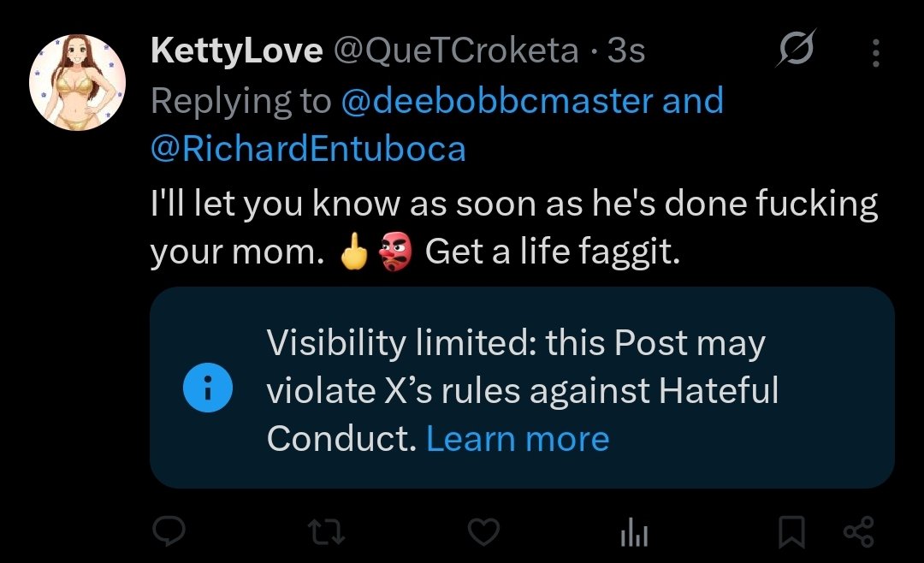Click the Grok slashed-circle icon

(x=796, y=50)
